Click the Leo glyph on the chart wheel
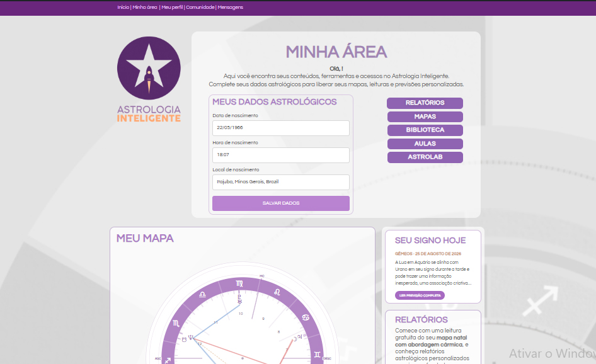Viewport: 596px width, 364px height. coord(277,292)
